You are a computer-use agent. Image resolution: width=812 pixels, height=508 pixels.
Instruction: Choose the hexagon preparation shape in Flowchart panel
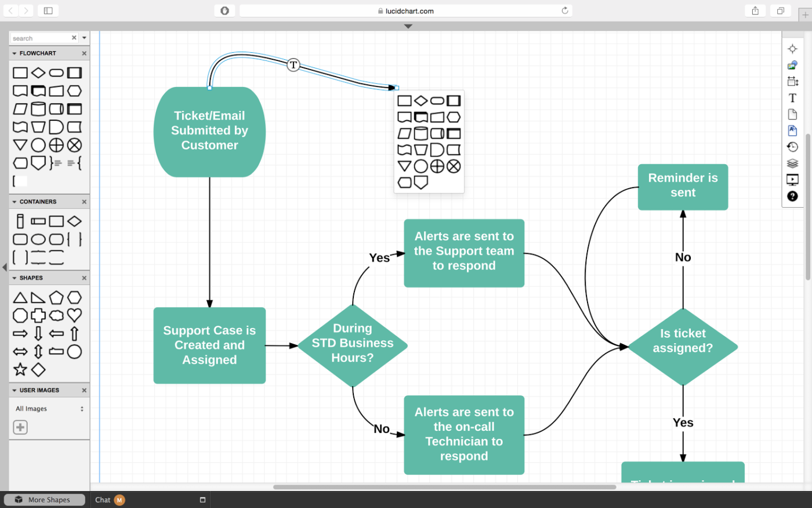click(74, 91)
